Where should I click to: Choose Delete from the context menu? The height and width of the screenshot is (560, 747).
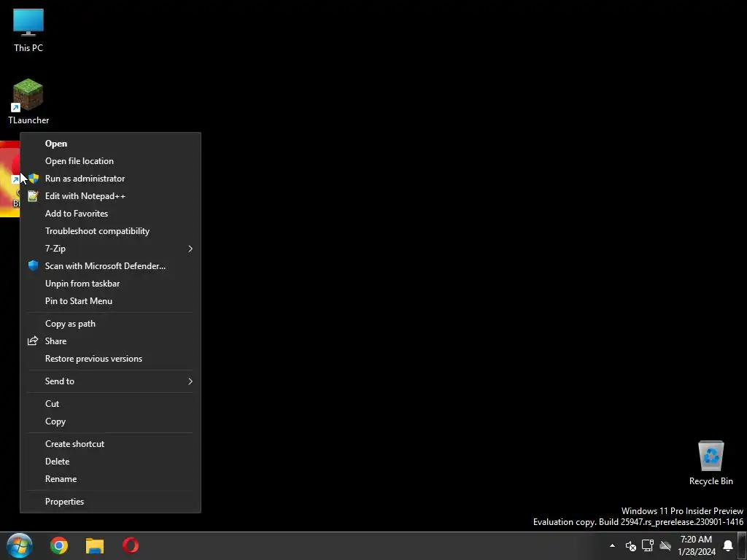click(110, 462)
